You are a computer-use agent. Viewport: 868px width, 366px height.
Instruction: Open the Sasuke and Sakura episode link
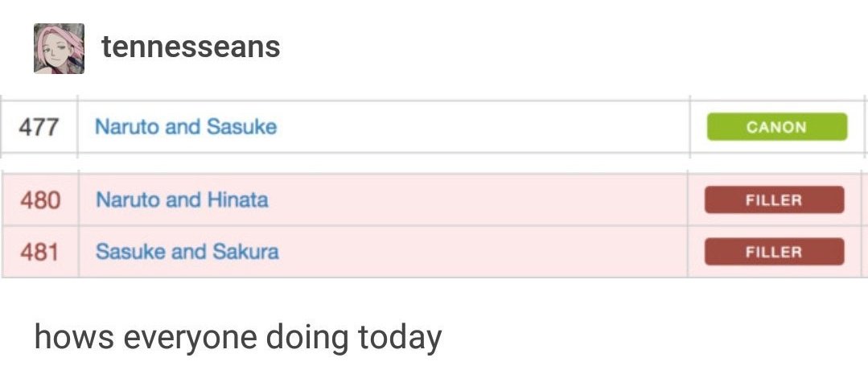(187, 252)
